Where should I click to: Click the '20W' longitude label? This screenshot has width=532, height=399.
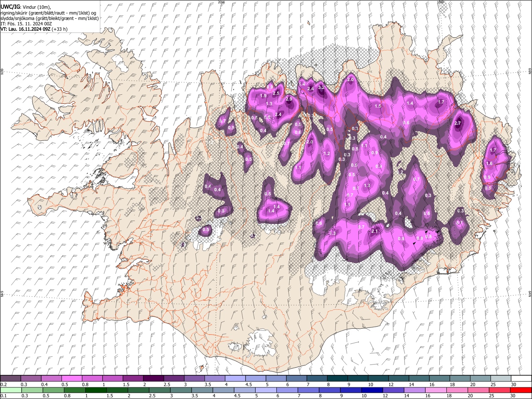[221, 2]
